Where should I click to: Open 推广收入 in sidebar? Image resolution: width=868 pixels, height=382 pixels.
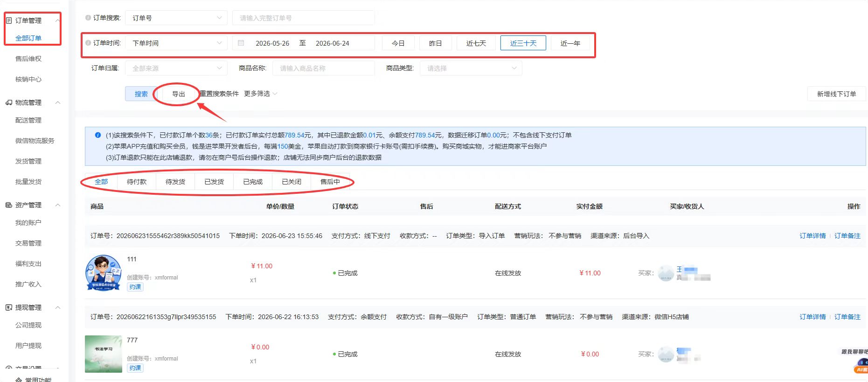tap(28, 284)
